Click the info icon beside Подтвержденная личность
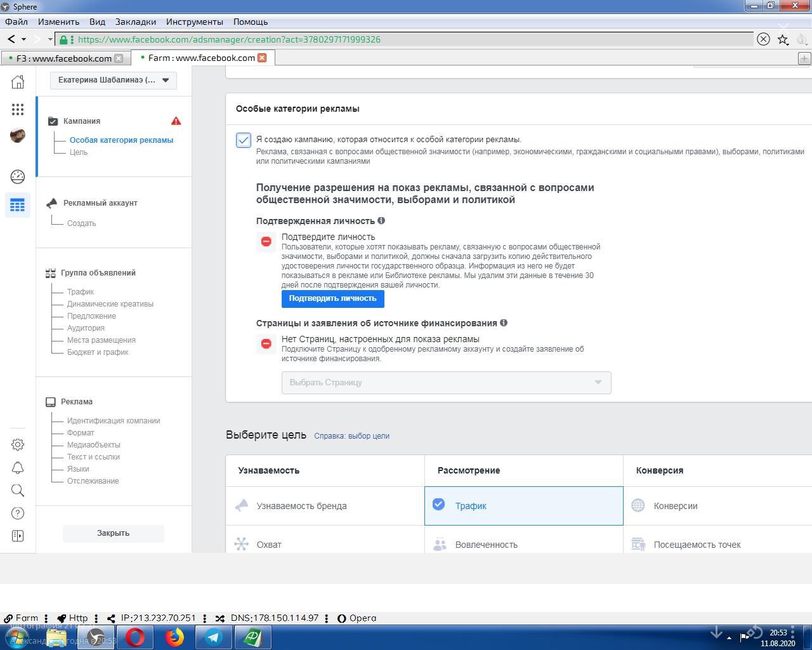Viewport: 812px width, 650px height. 381,220
